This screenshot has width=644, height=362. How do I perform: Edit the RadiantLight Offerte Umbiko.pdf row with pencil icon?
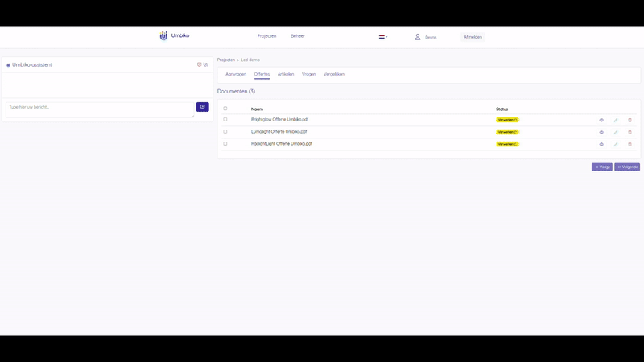tap(616, 145)
